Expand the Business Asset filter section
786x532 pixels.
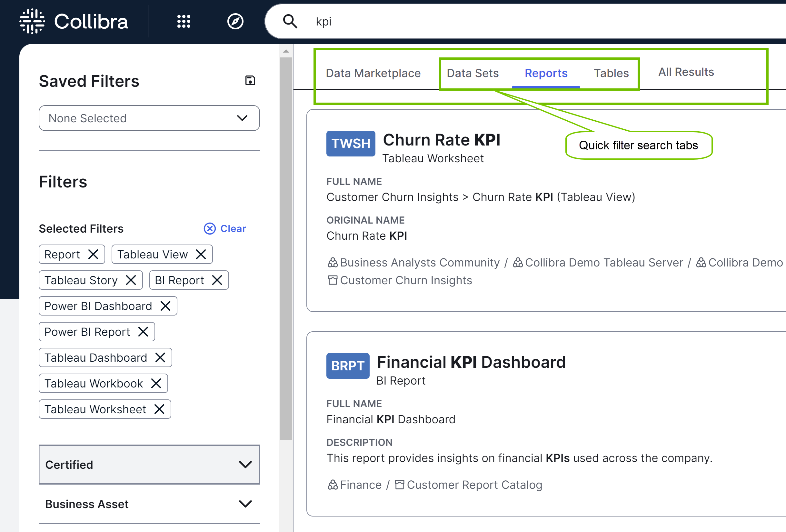[149, 504]
